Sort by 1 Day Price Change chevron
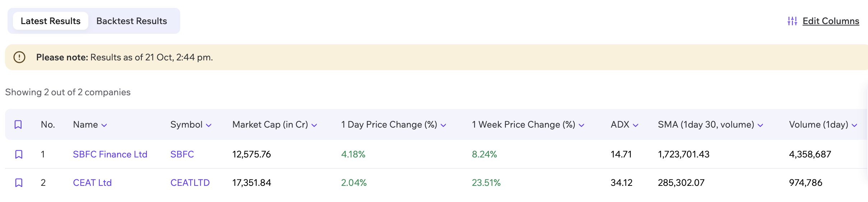The width and height of the screenshot is (868, 202). pos(443,125)
